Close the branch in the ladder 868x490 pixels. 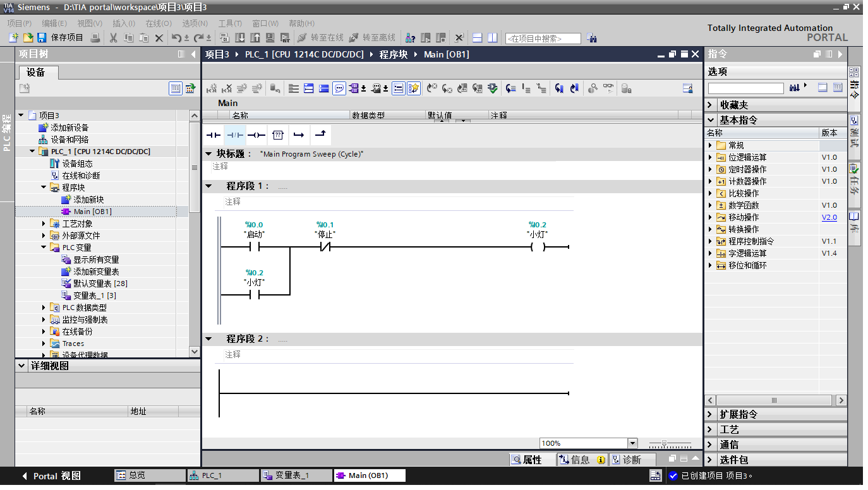click(x=320, y=135)
